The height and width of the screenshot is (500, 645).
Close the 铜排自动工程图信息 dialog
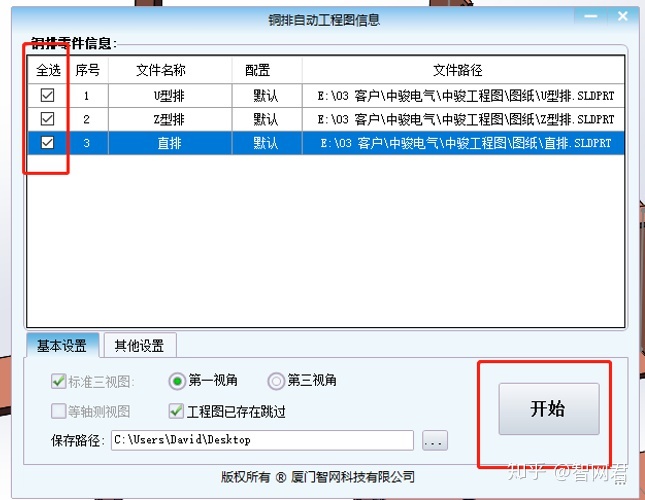(x=622, y=16)
